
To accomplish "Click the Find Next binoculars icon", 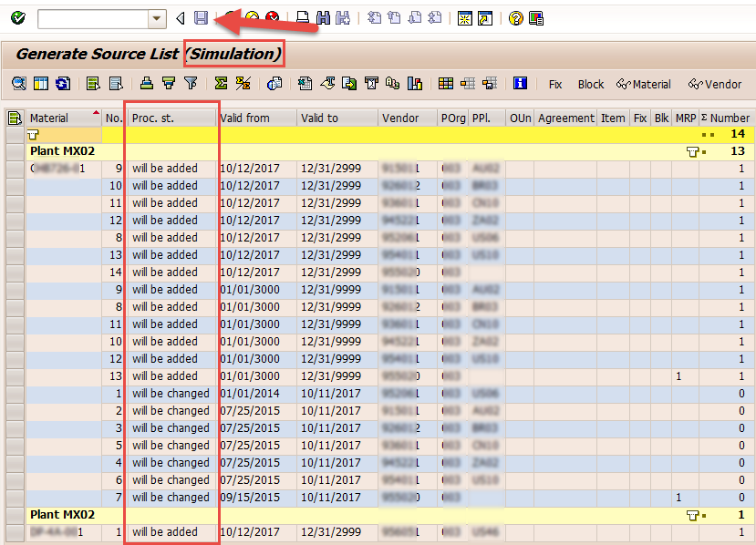I will tap(343, 18).
